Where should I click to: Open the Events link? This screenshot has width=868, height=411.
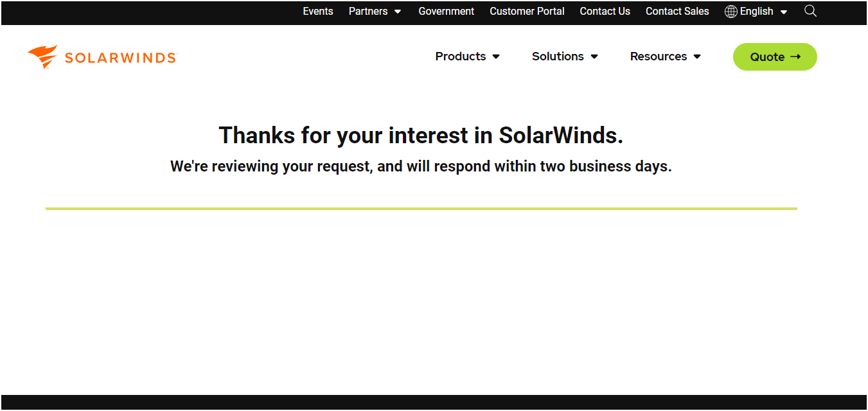[x=318, y=12]
